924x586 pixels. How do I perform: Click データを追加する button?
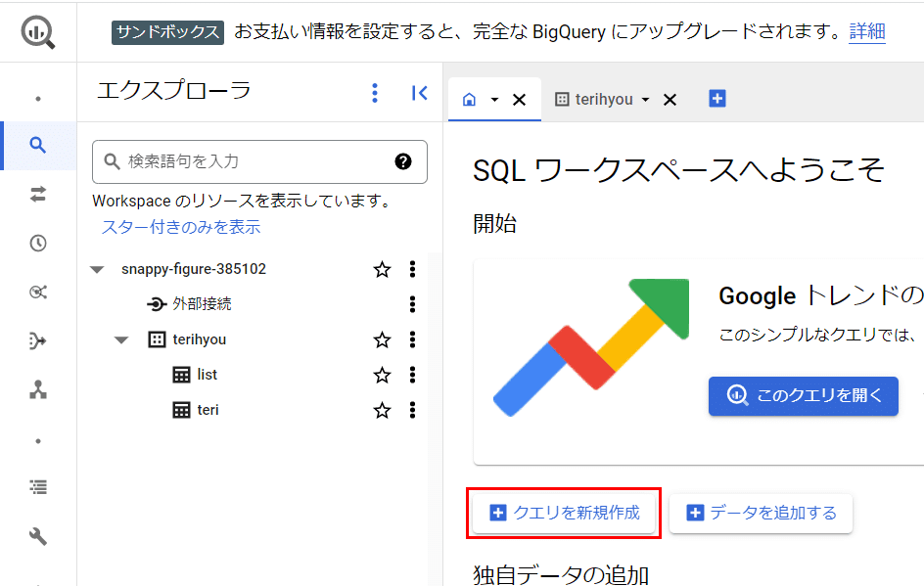point(761,513)
